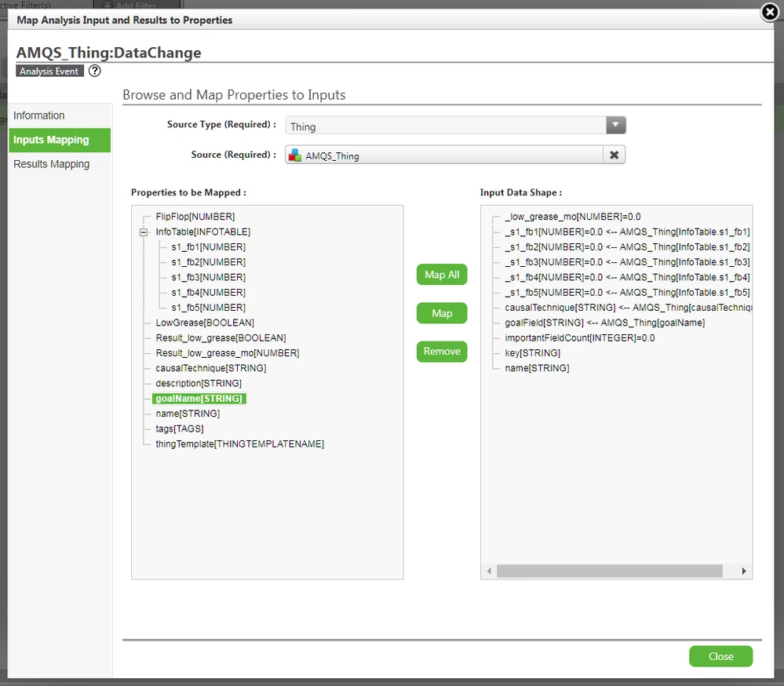Select LowGrease[BOOLEAN] property
Screen dimensions: 784x686
(x=205, y=323)
